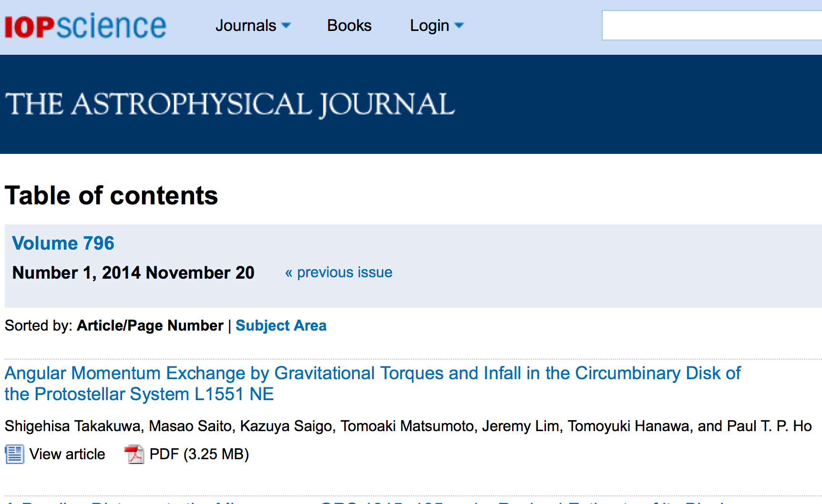The height and width of the screenshot is (504, 822).
Task: Sort contents by Subject Area
Action: pyautogui.click(x=281, y=325)
